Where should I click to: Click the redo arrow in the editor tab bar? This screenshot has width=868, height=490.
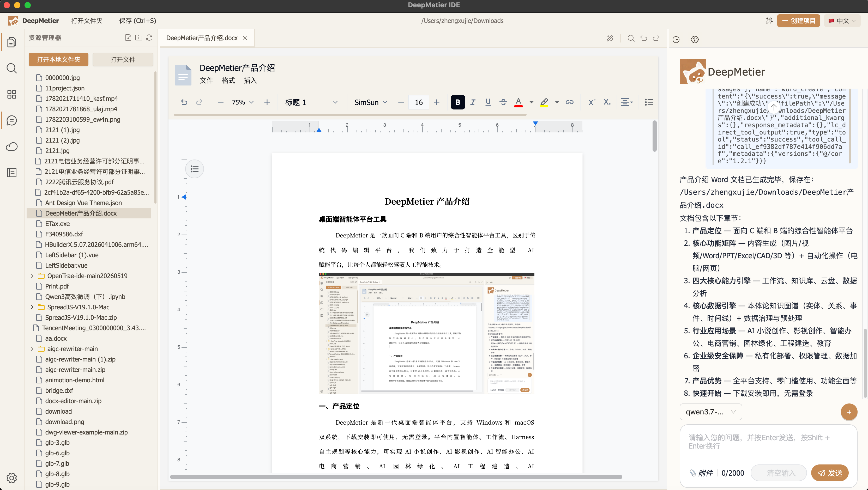coord(656,38)
